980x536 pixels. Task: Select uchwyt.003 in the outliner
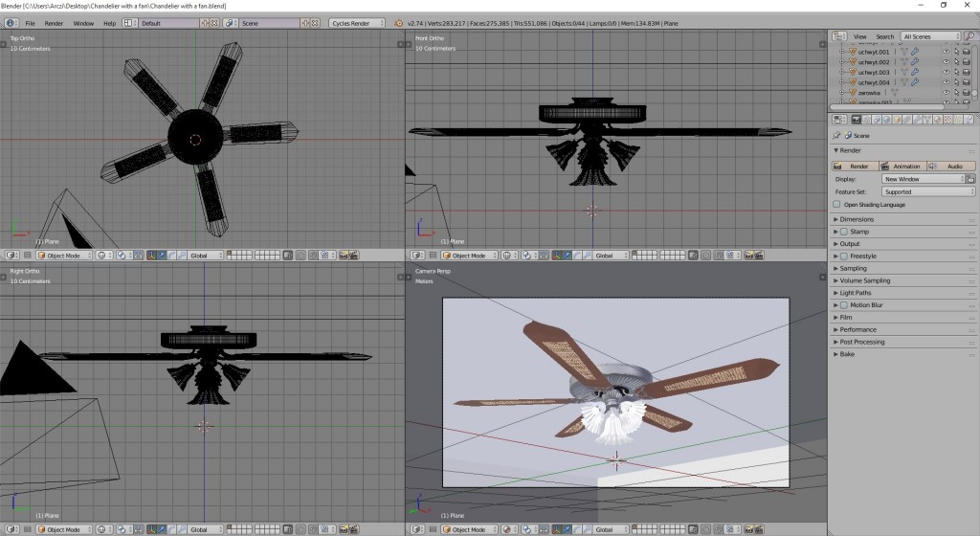tap(874, 72)
